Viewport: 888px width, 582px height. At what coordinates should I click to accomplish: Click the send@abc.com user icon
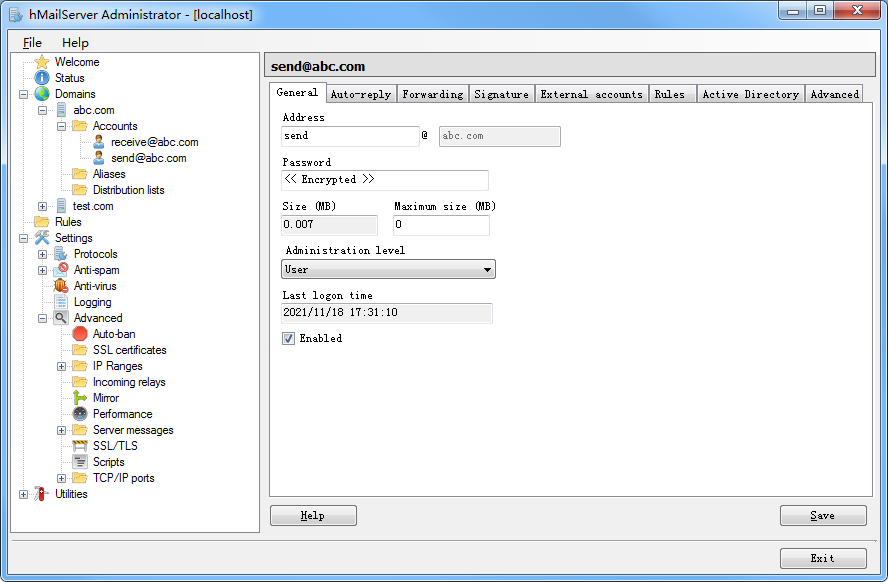tap(99, 157)
